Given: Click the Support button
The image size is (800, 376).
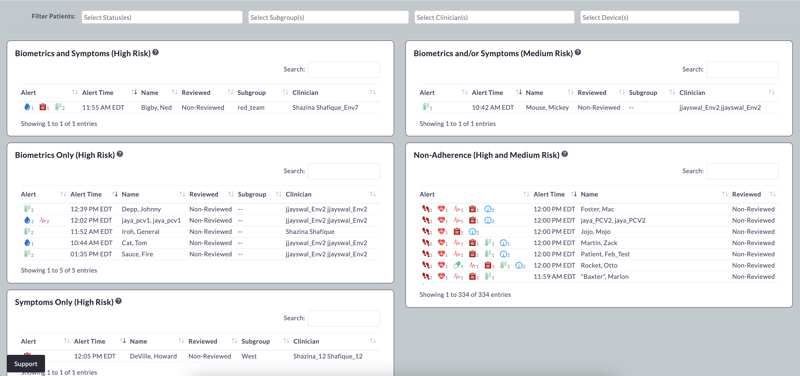Looking at the screenshot, I should tap(26, 364).
